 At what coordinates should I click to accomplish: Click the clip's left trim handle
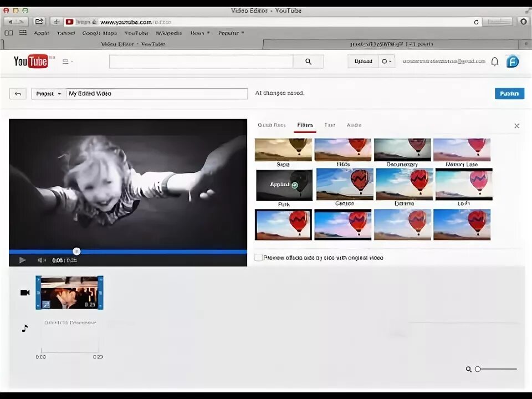point(38,293)
